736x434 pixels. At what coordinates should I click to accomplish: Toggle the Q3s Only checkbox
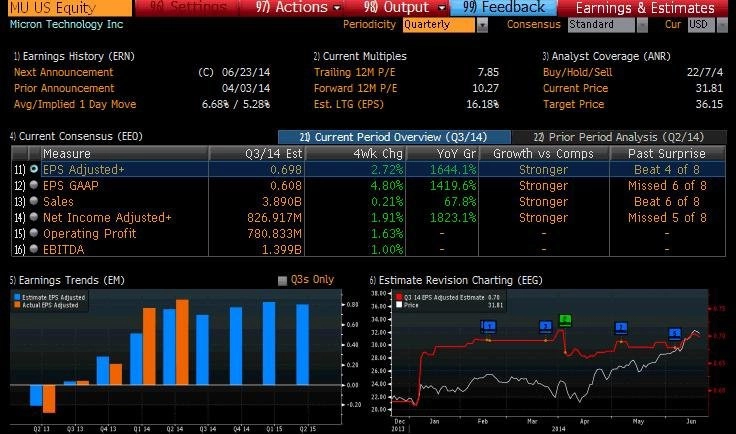[x=282, y=281]
